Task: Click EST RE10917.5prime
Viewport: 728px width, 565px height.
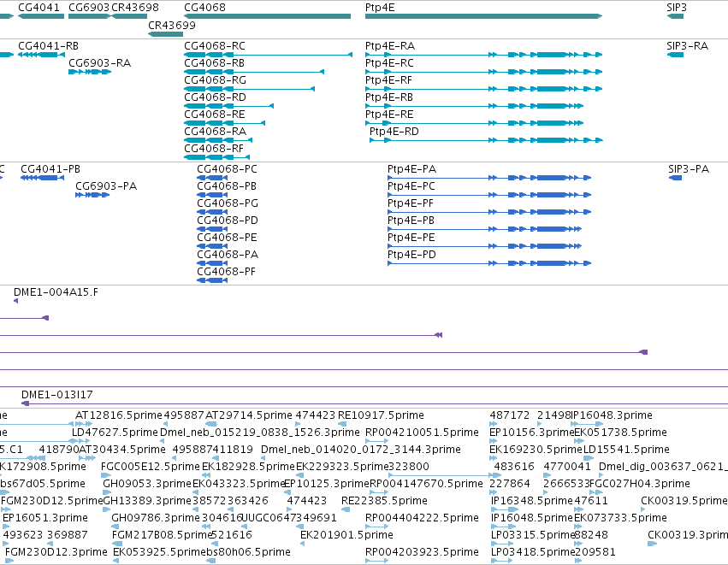Action: coord(382,415)
